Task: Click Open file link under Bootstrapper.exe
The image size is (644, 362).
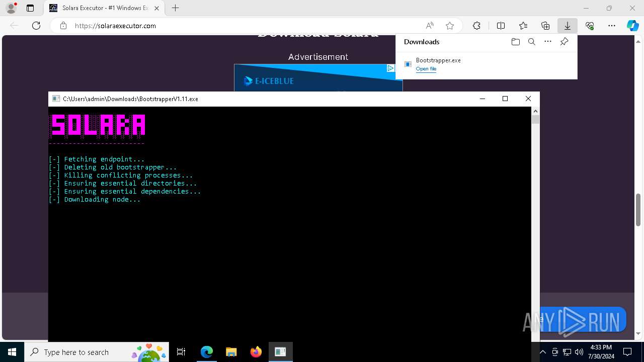Action: [x=426, y=69]
